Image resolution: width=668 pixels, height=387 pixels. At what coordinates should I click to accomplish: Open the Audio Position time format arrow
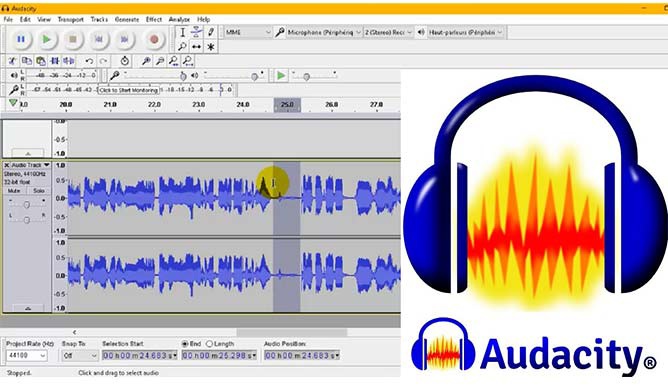(337, 355)
